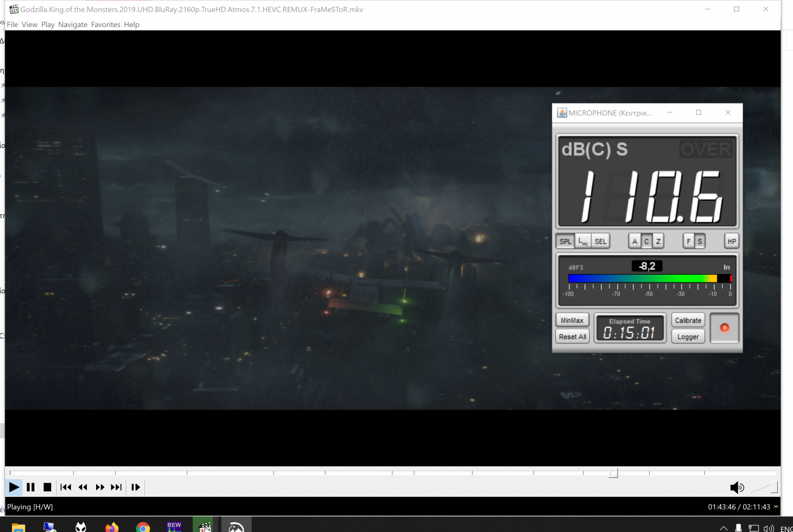Close the MICROPHONE meter window
This screenshot has height=532, width=793.
tap(728, 113)
